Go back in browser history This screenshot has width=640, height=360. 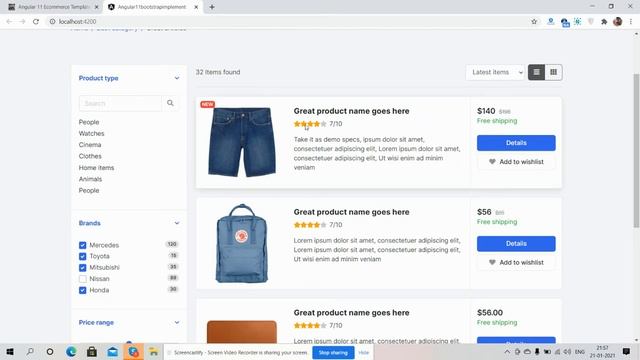(x=9, y=22)
